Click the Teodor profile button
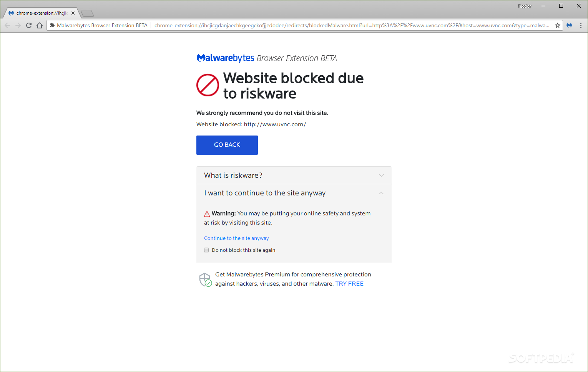 click(524, 6)
